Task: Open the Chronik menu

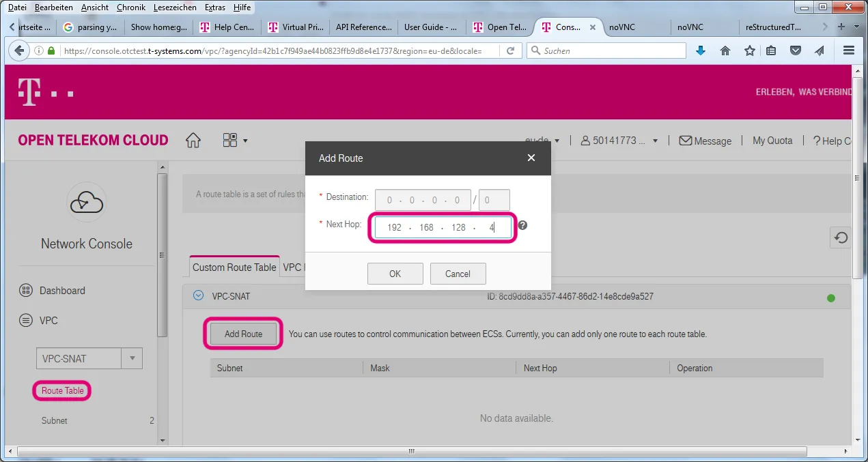Action: click(x=131, y=8)
